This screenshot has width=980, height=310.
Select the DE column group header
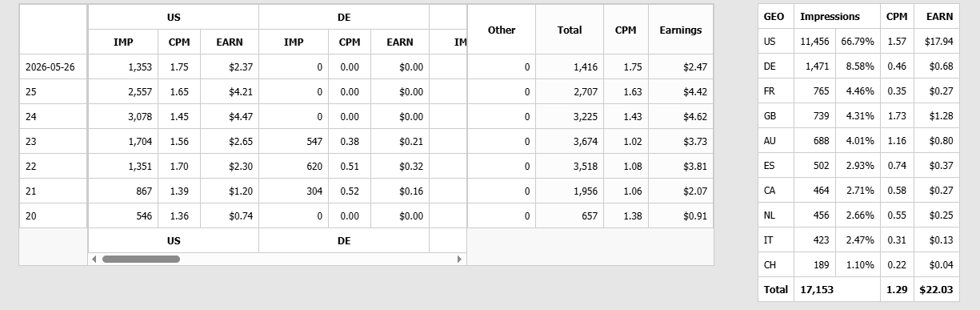(344, 17)
